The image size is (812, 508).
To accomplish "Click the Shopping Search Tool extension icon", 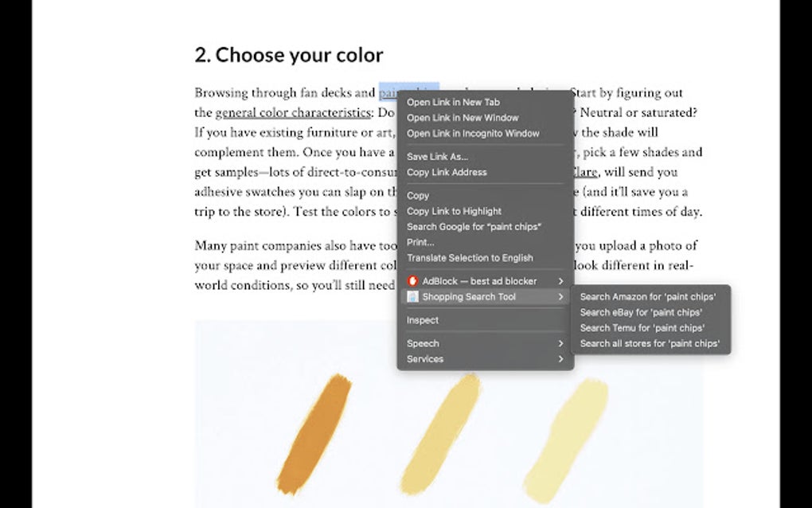I will (412, 296).
